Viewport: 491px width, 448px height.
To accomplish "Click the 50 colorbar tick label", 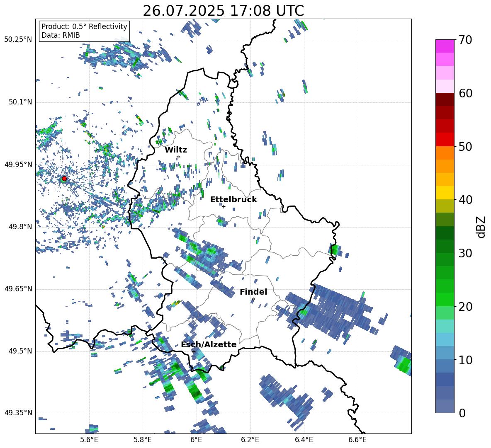I will (x=466, y=147).
